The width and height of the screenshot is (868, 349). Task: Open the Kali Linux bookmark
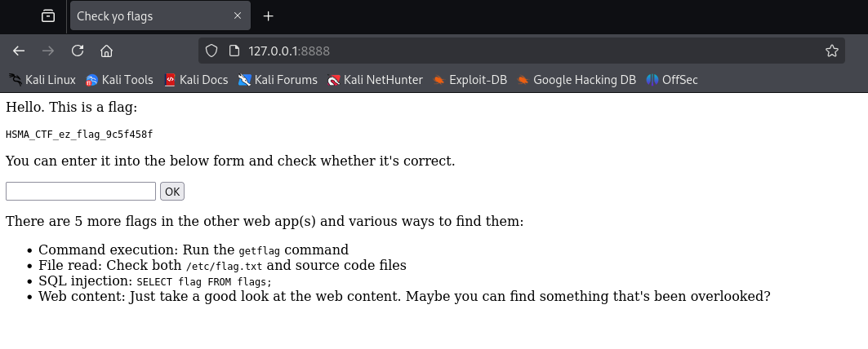click(42, 80)
